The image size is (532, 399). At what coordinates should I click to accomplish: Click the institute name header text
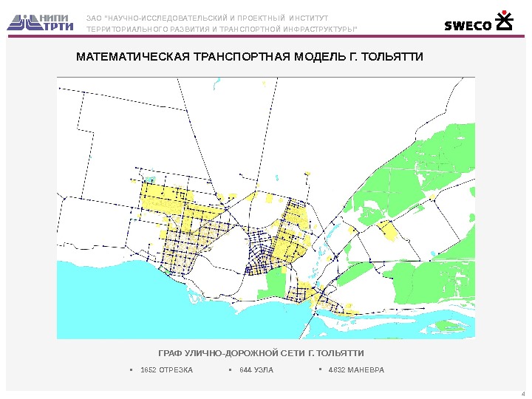click(222, 24)
